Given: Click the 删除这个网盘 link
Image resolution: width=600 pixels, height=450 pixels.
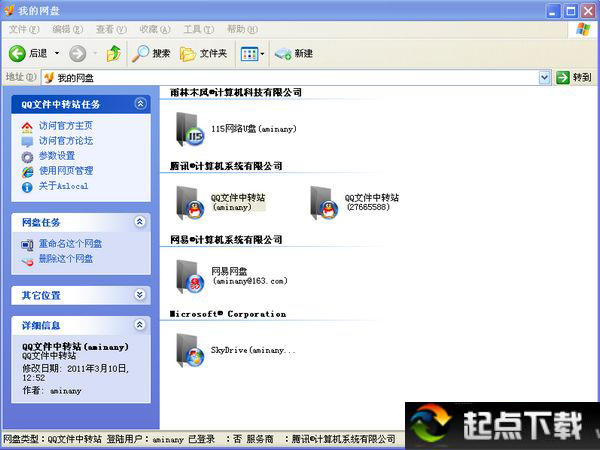Looking at the screenshot, I should click(66, 259).
